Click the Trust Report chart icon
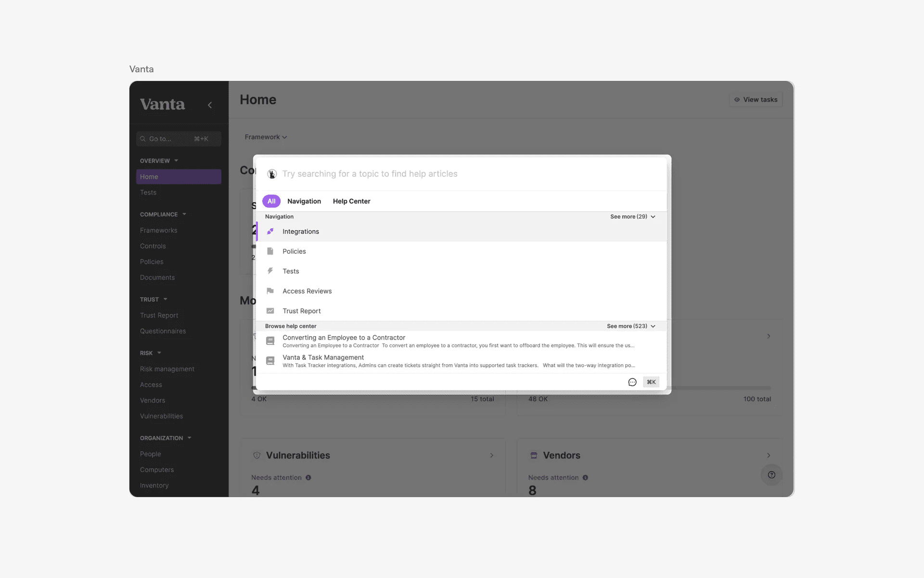This screenshot has height=578, width=924. tap(270, 311)
